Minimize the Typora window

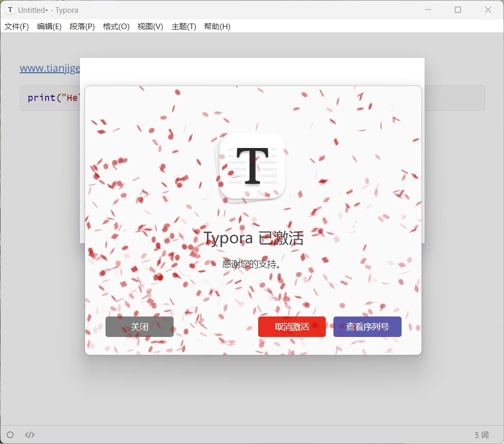pos(428,10)
